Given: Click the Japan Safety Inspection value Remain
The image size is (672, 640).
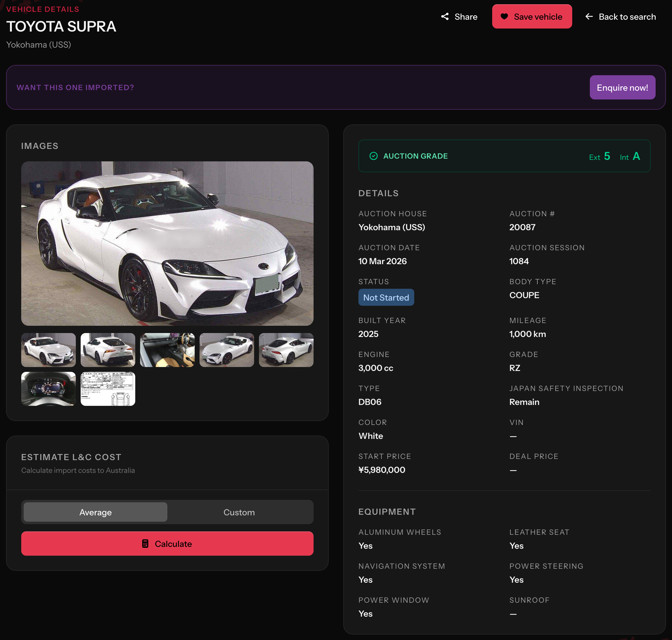Looking at the screenshot, I should tap(524, 402).
